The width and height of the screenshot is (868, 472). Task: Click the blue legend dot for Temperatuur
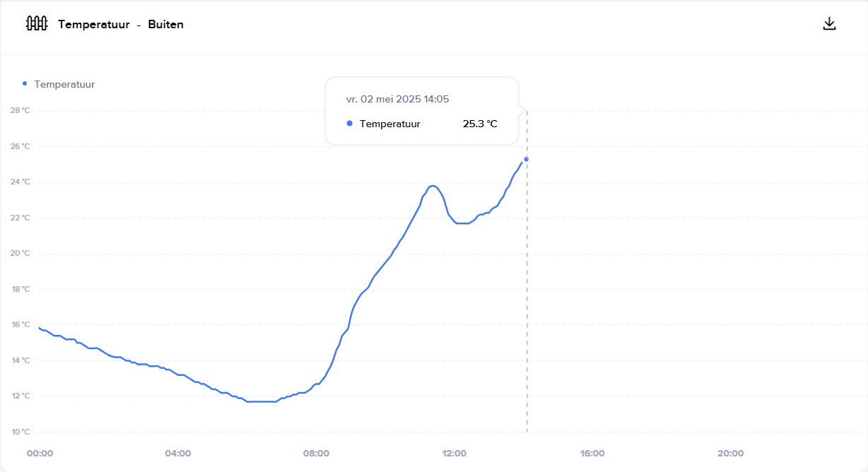tap(25, 83)
